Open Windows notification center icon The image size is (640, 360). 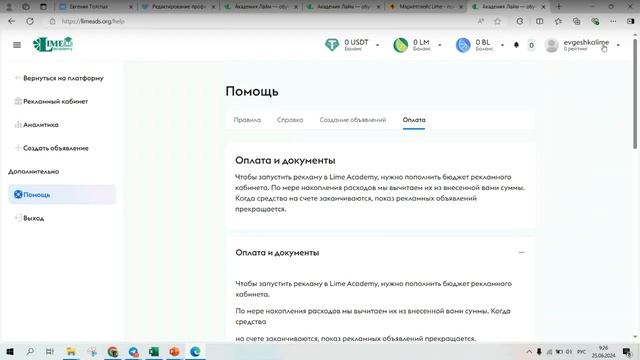tap(627, 351)
